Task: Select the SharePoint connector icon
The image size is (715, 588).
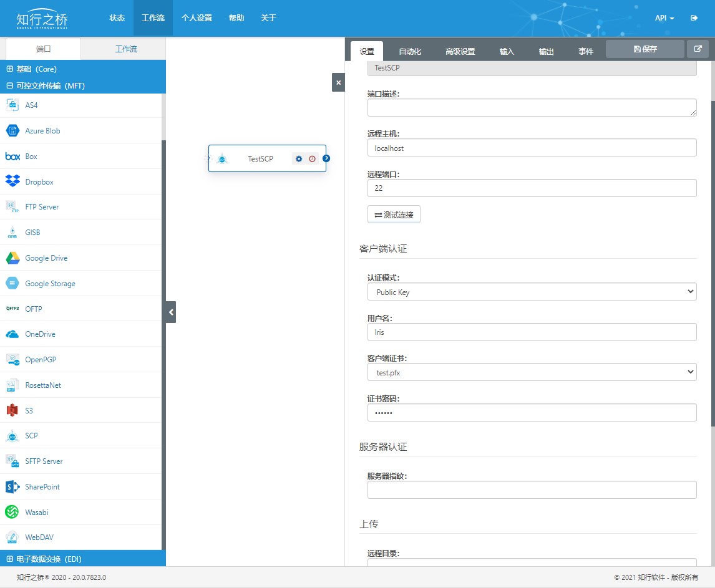Action: click(12, 487)
